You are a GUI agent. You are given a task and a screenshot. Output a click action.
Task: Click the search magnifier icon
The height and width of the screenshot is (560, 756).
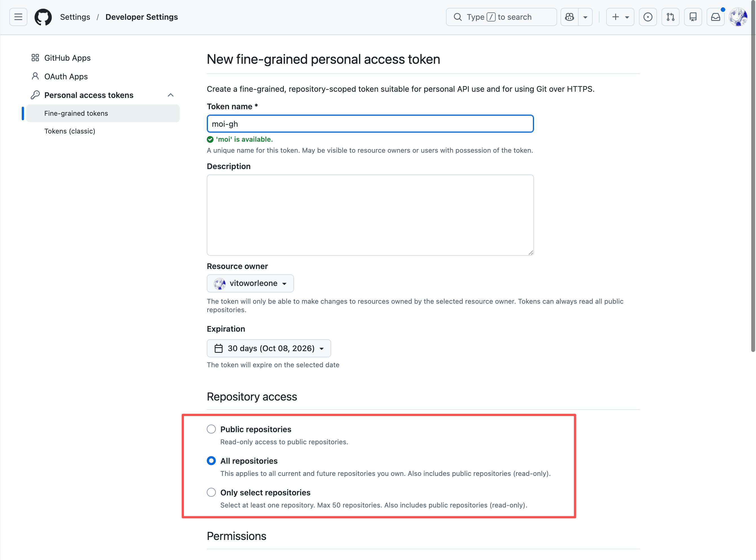pos(458,17)
